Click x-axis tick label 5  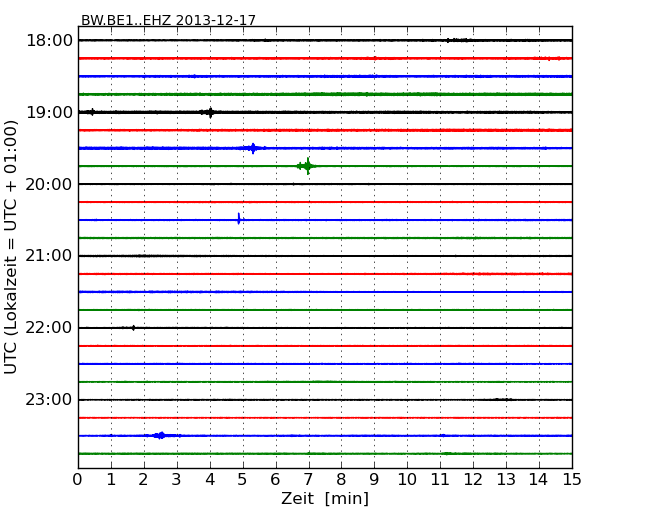click(243, 480)
